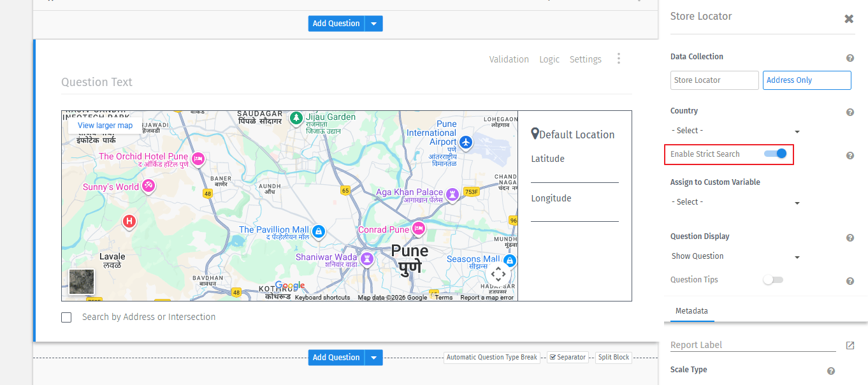Screen dimensions: 868x385
Task: Click the Question Text field
Action: (347, 82)
